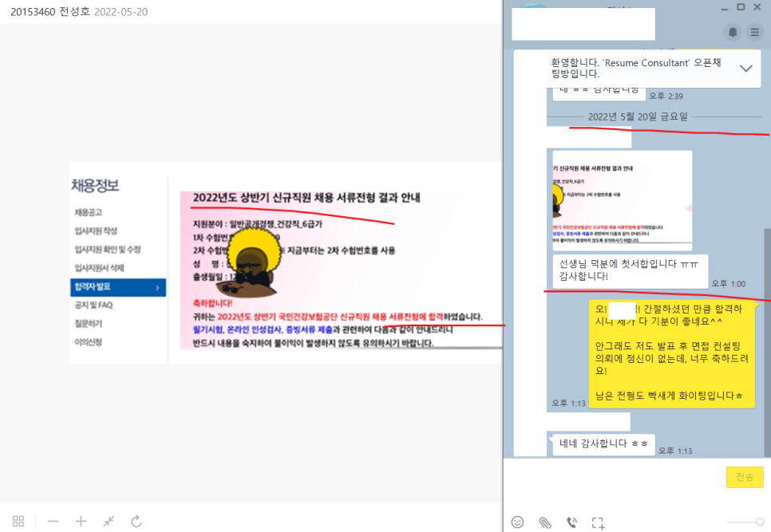
Task: Click the 채용정보 heading
Action: pos(96,186)
